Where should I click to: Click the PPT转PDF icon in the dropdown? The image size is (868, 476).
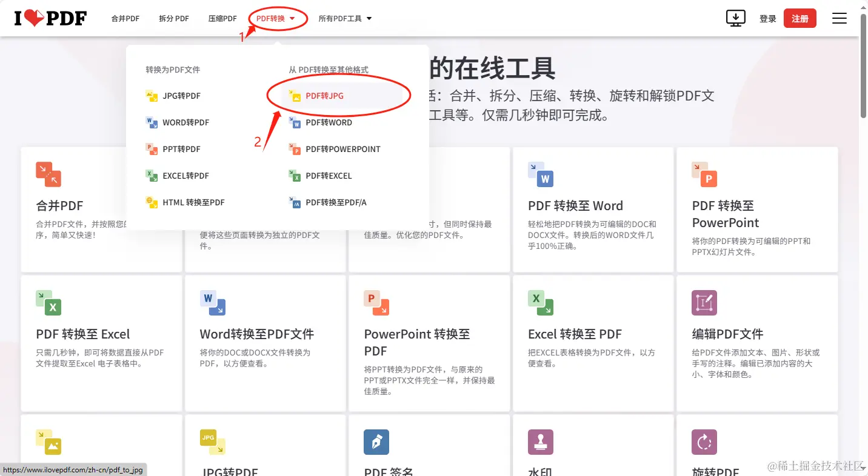click(152, 149)
